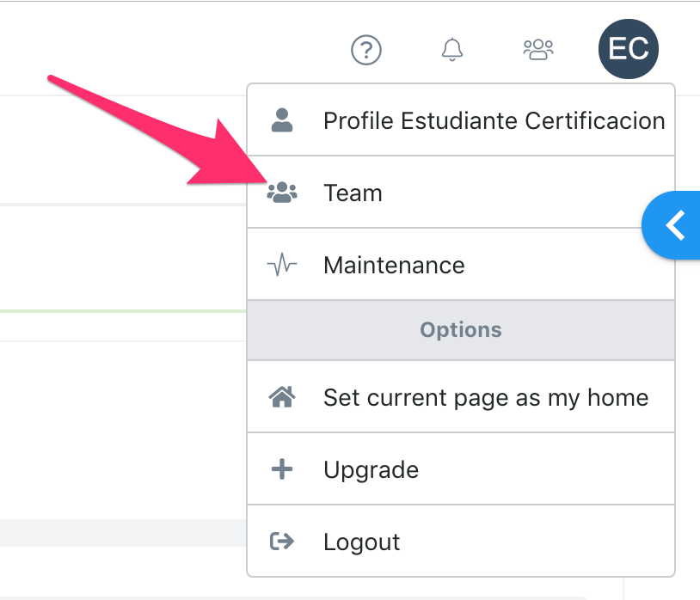Click the EC user avatar
This screenshot has width=700, height=600.
(x=628, y=49)
